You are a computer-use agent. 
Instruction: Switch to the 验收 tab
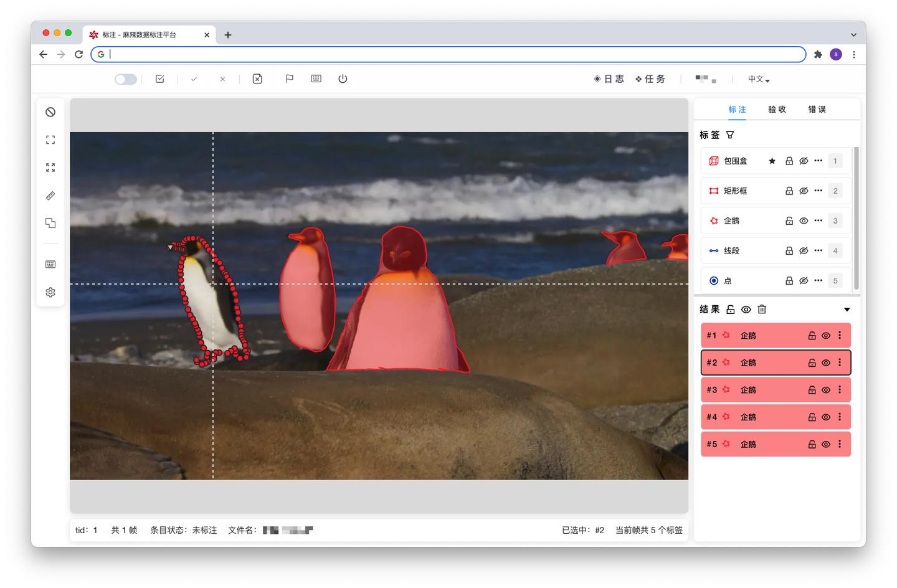click(777, 110)
